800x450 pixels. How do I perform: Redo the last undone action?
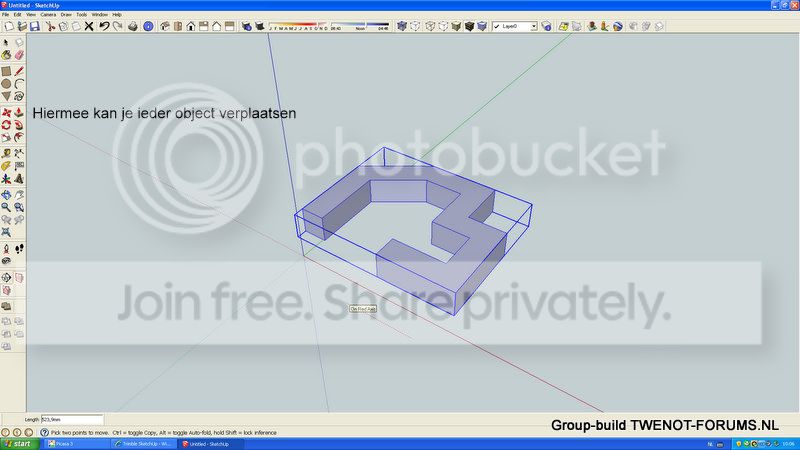[x=117, y=26]
